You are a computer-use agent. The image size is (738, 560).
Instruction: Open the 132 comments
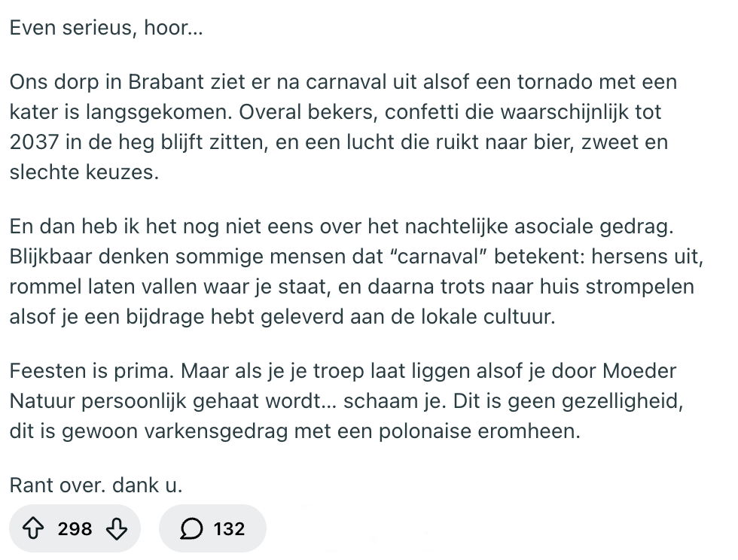point(229,529)
